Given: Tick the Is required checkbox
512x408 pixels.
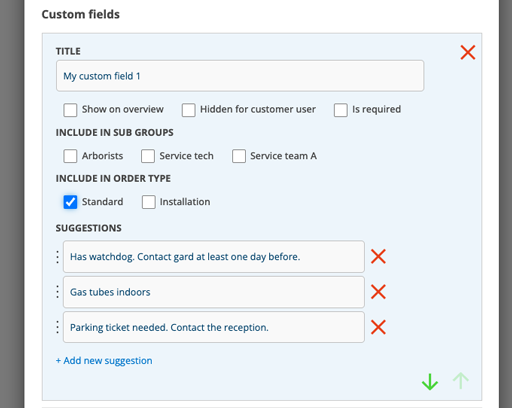Looking at the screenshot, I should (x=341, y=110).
